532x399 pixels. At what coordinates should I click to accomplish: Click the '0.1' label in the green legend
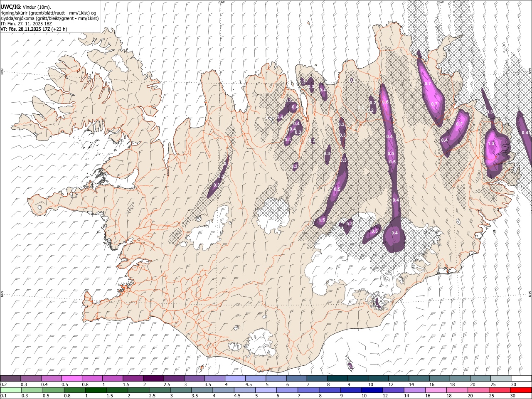point(3,396)
